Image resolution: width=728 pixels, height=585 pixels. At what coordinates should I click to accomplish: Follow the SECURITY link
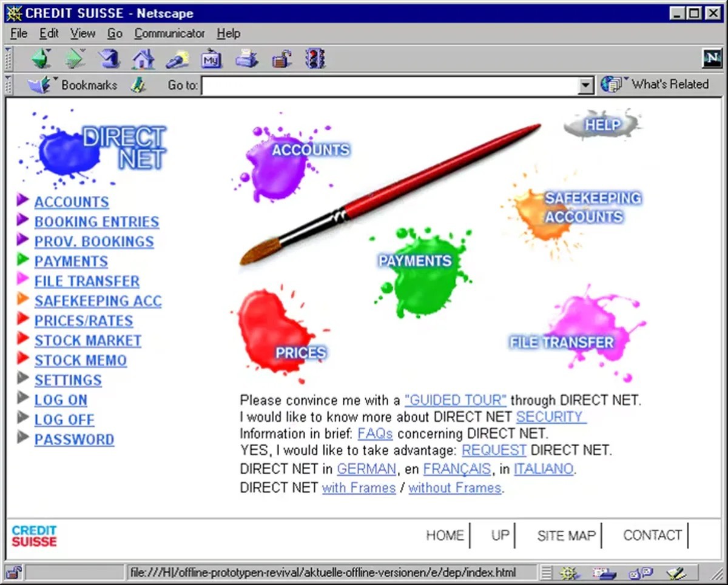pos(551,417)
